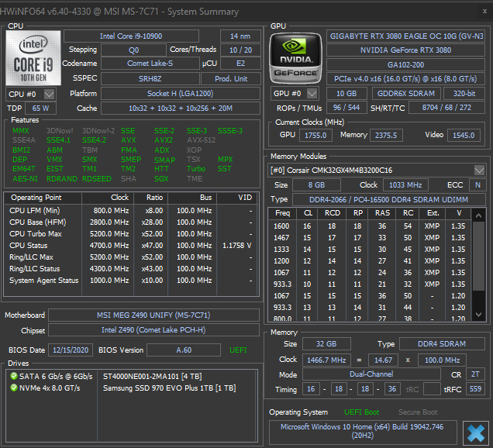493x448 pixels.
Task: Click the 1.1758 V VID value
Action: click(236, 245)
